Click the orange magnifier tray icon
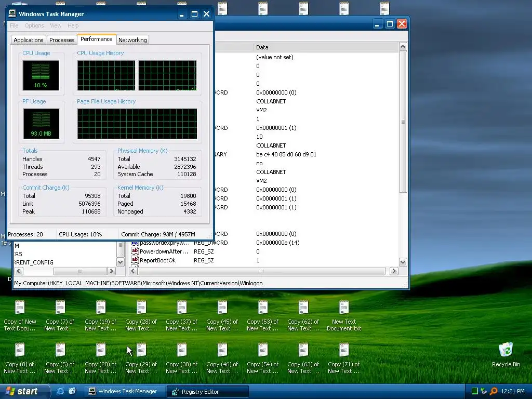This screenshot has width=532, height=399. (x=494, y=391)
